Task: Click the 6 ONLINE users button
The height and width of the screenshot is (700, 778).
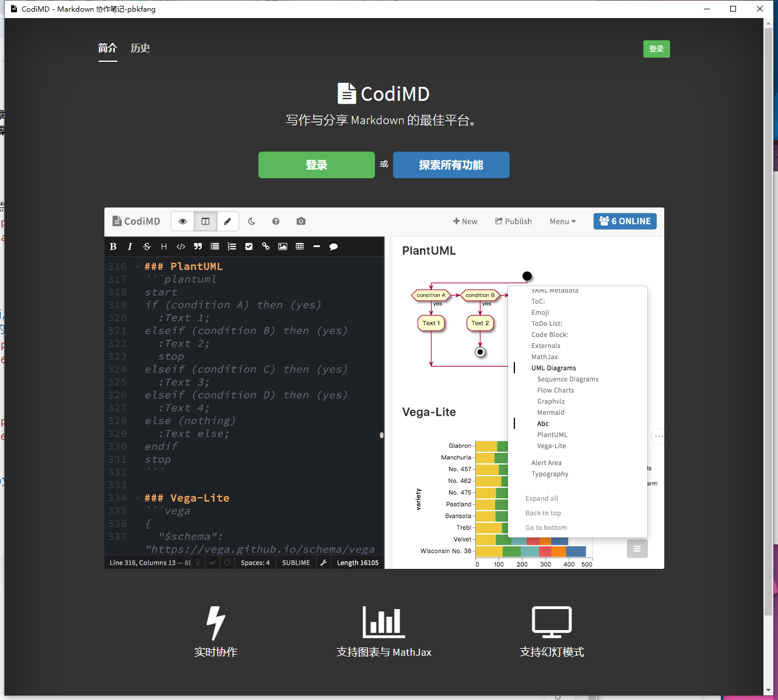Action: pyautogui.click(x=625, y=221)
